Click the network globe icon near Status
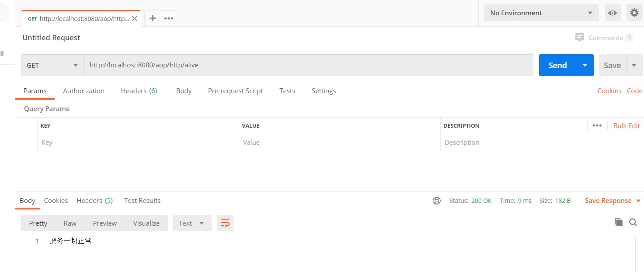This screenshot has height=272, width=644. point(436,201)
